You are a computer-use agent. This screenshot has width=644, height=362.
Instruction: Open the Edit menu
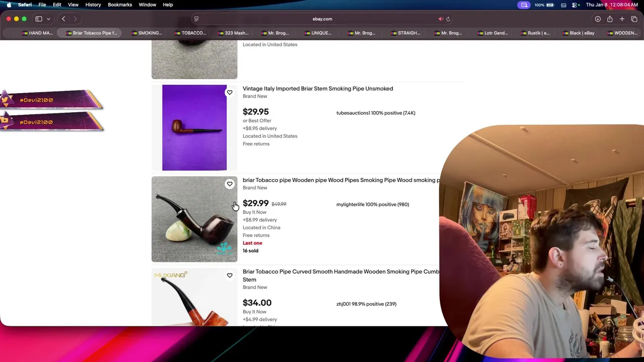pyautogui.click(x=57, y=5)
